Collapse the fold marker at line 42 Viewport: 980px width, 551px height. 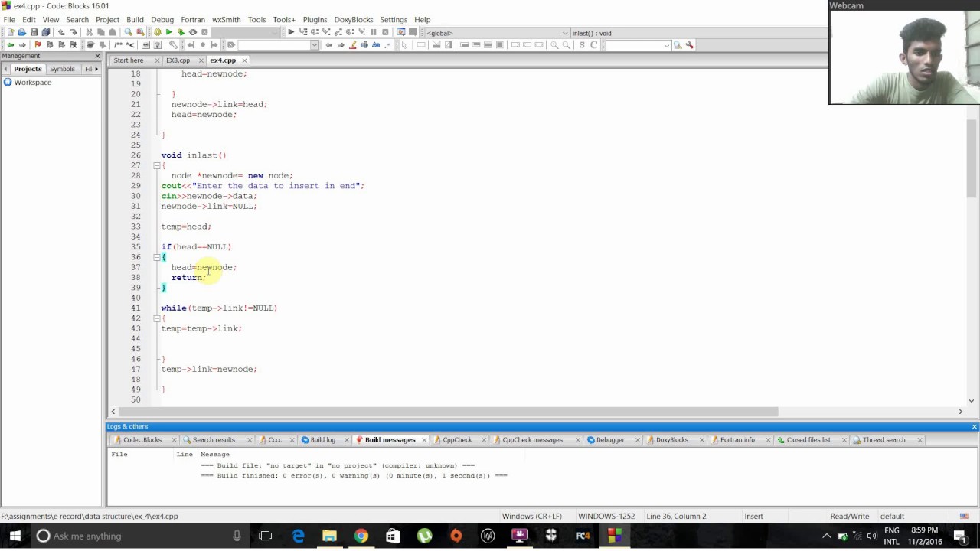(156, 318)
